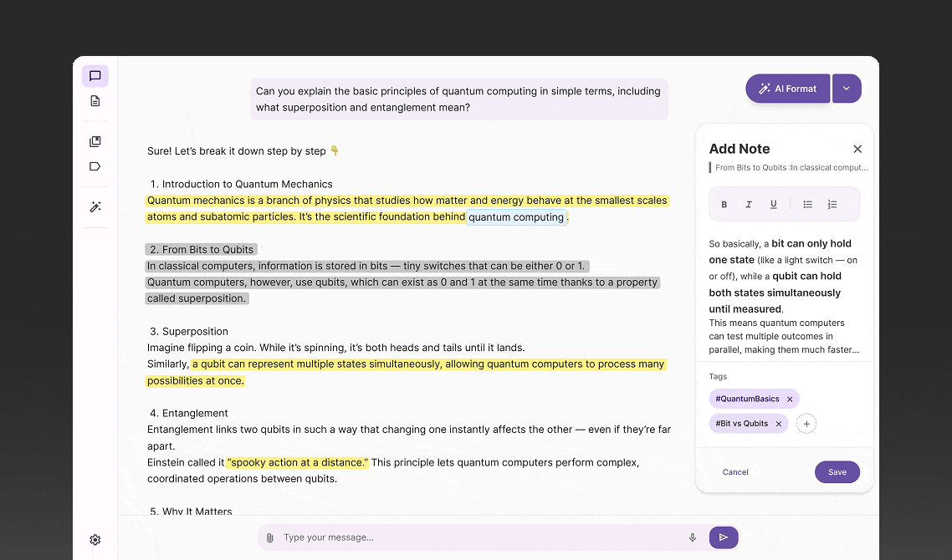Insert a bulleted list in note

(807, 205)
